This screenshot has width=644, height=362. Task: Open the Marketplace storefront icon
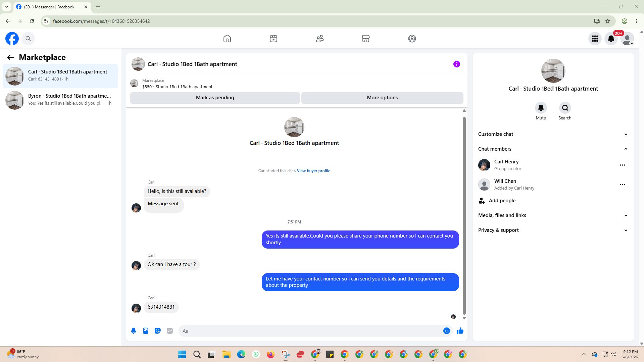[366, 39]
